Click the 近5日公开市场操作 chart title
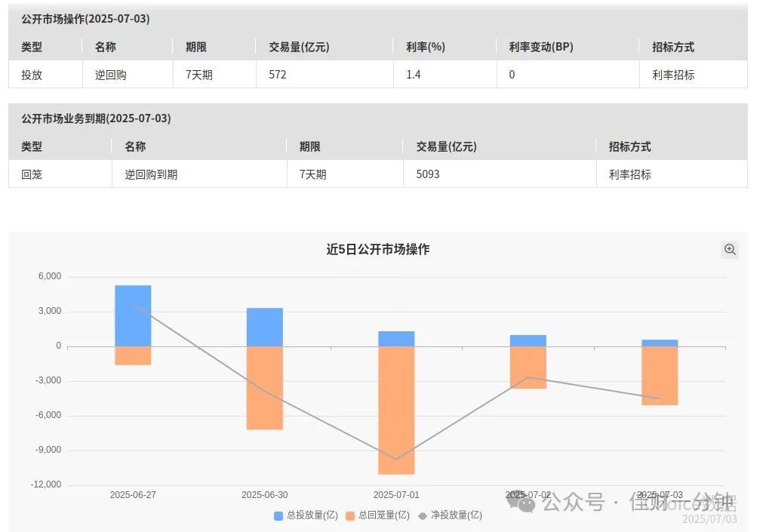Viewport: 757px width, 532px height. pyautogui.click(x=378, y=249)
